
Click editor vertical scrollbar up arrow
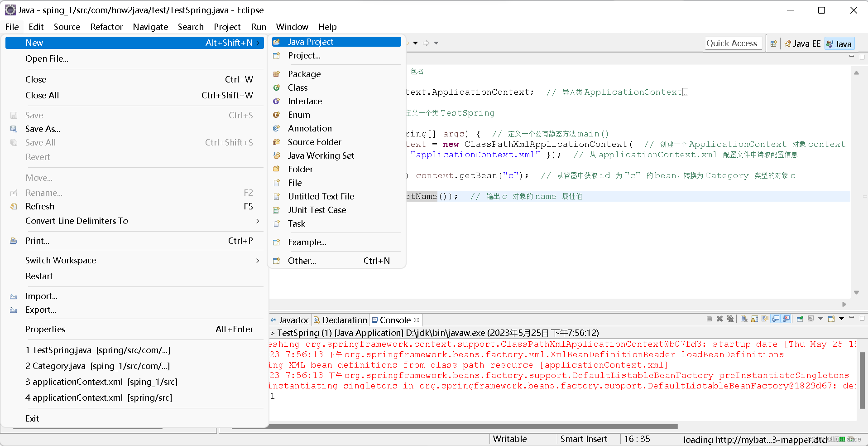tap(856, 73)
